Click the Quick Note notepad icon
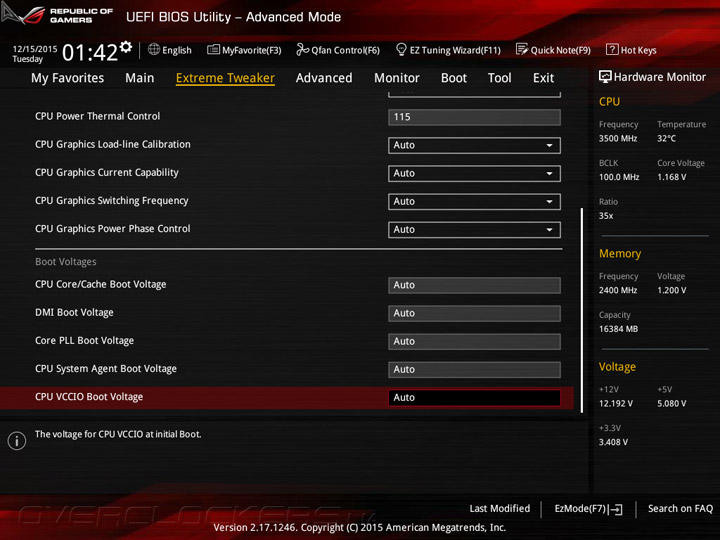720x540 pixels. click(x=522, y=50)
